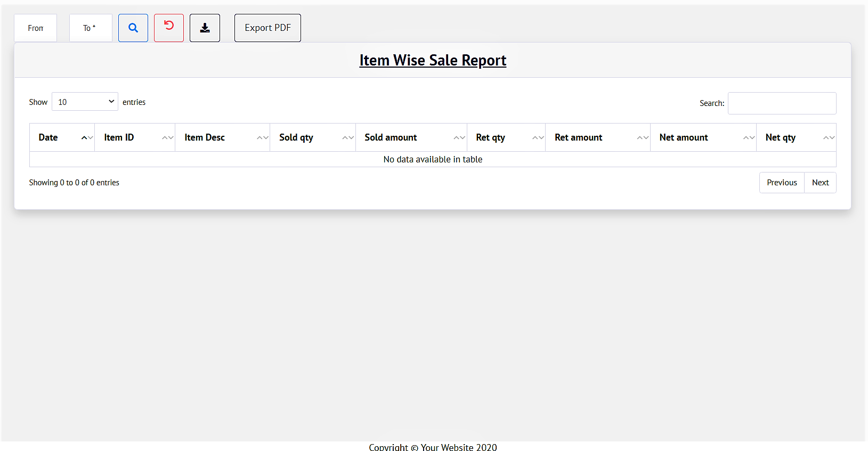Click the download icon button

click(205, 28)
